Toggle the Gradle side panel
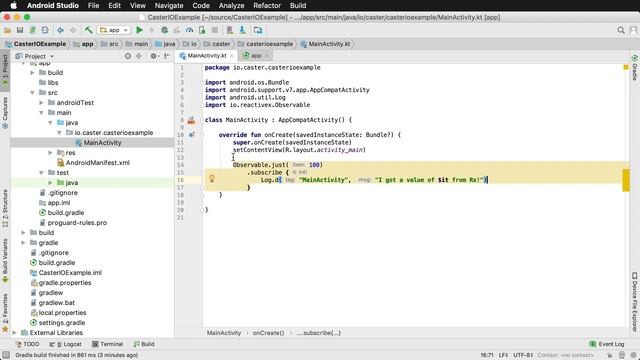 point(635,68)
